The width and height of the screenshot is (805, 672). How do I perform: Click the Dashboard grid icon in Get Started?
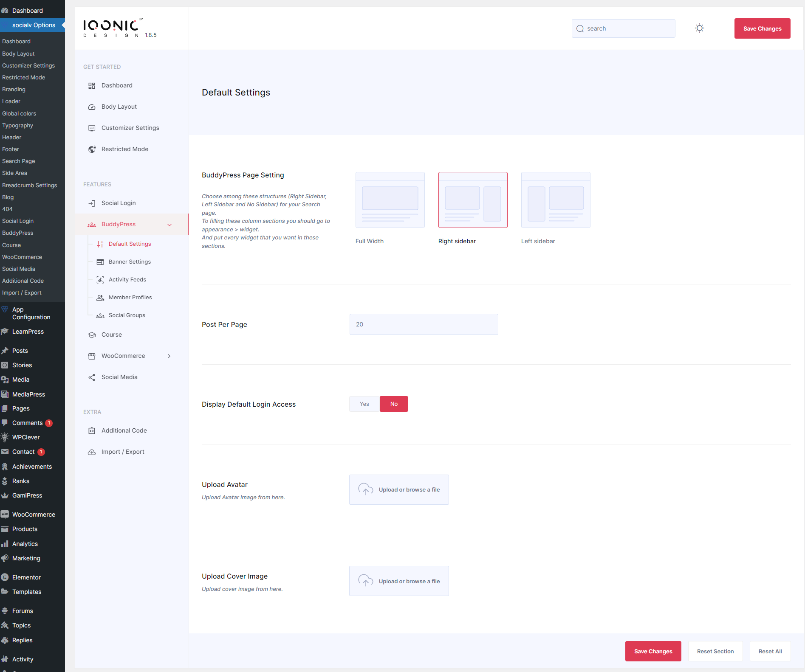point(92,86)
